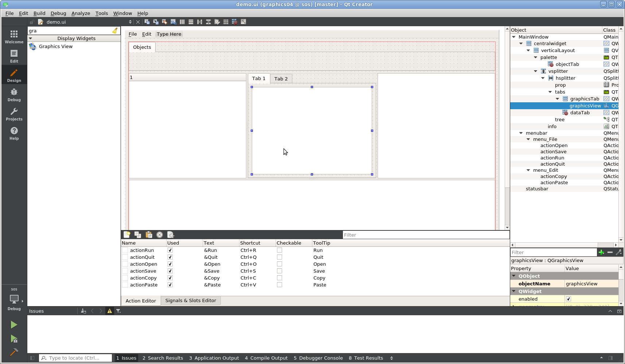
Task: Remove dynamic property with minus icon
Action: pos(610,252)
